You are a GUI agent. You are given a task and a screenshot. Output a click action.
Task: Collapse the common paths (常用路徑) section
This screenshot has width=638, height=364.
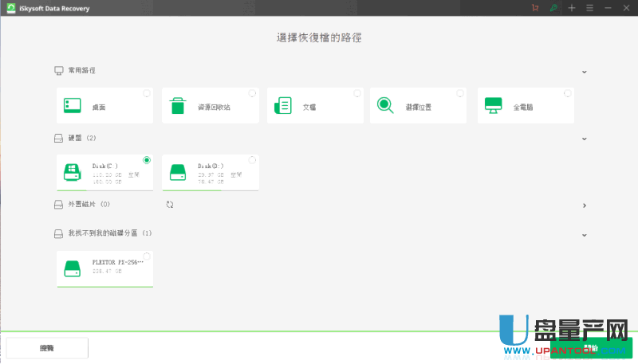coord(584,71)
